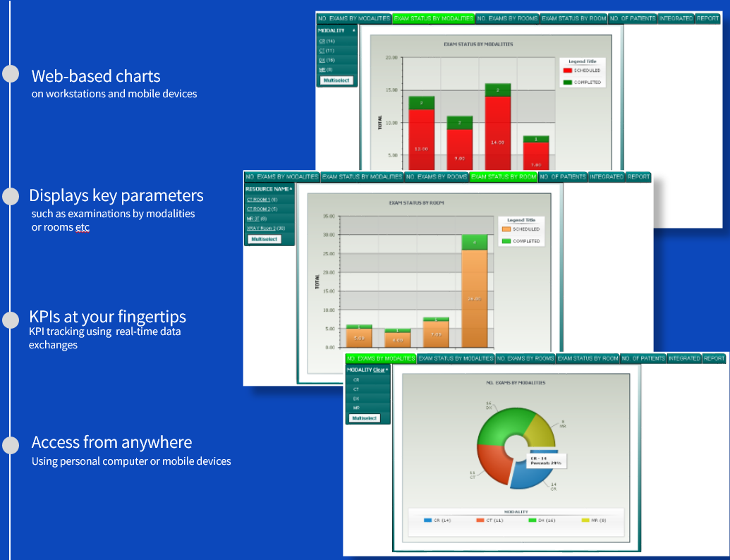Select 'XRAY Room 3' resource link
Screen dimensions: 730x560
coord(261,228)
